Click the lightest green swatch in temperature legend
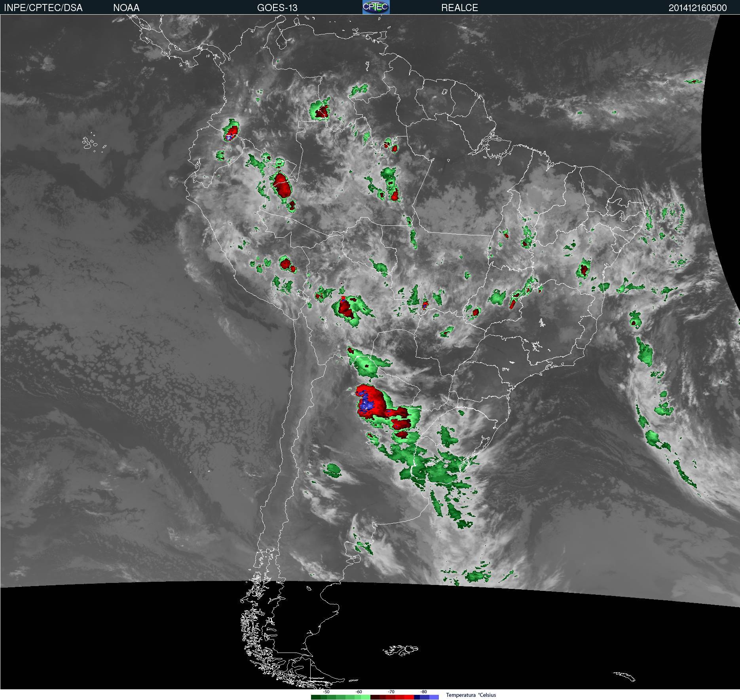Screen dimensions: 740x700 tap(366, 697)
